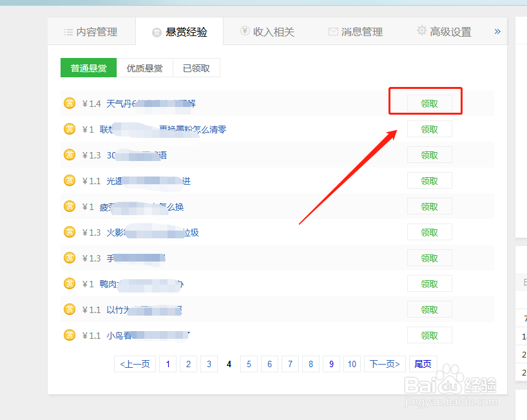Viewport: 527px width, 420px height.
Task: Click the 下一页 pagination link
Action: (x=384, y=364)
